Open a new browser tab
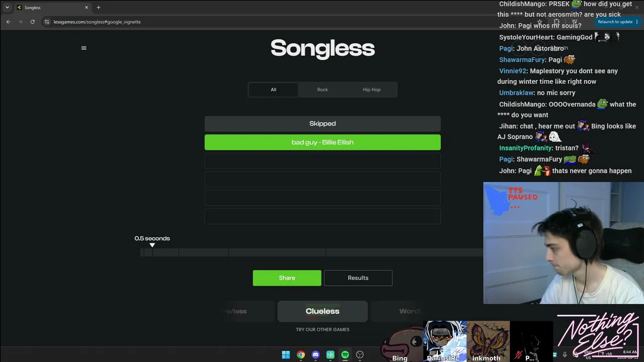 (99, 8)
